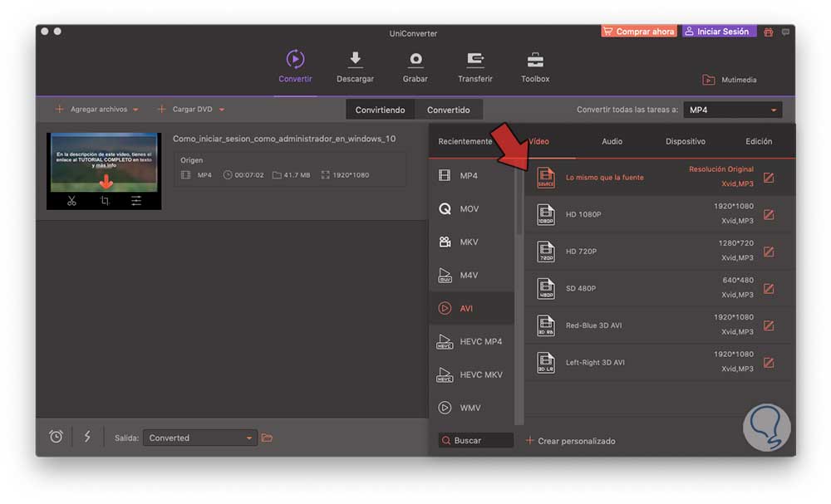Select the Edición tab
Image resolution: width=831 pixels, height=504 pixels.
[x=759, y=141]
